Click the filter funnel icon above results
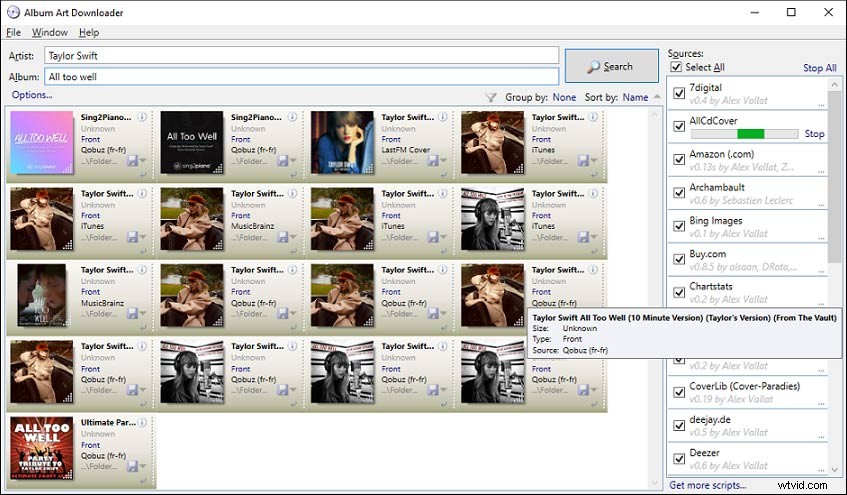The width and height of the screenshot is (847, 495). [490, 98]
